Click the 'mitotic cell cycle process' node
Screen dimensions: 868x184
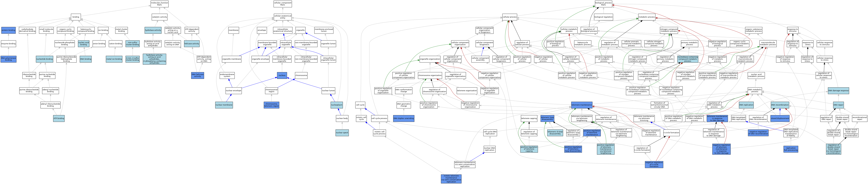point(379,133)
